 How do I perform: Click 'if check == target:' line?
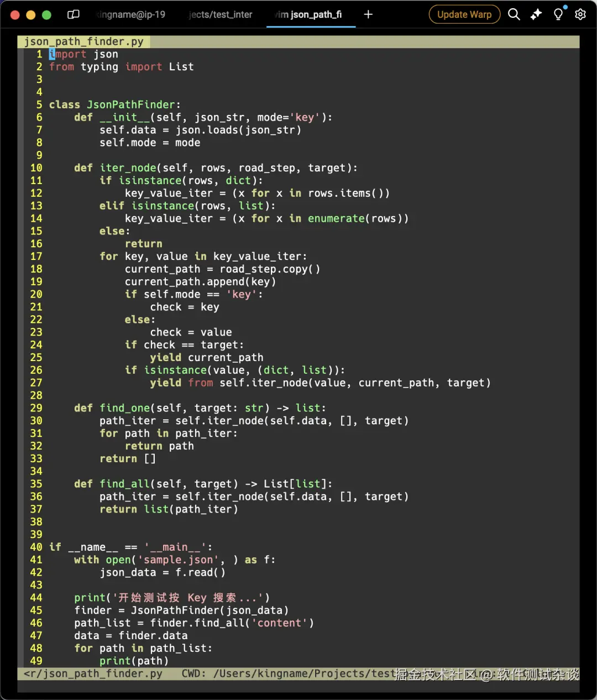(x=185, y=345)
